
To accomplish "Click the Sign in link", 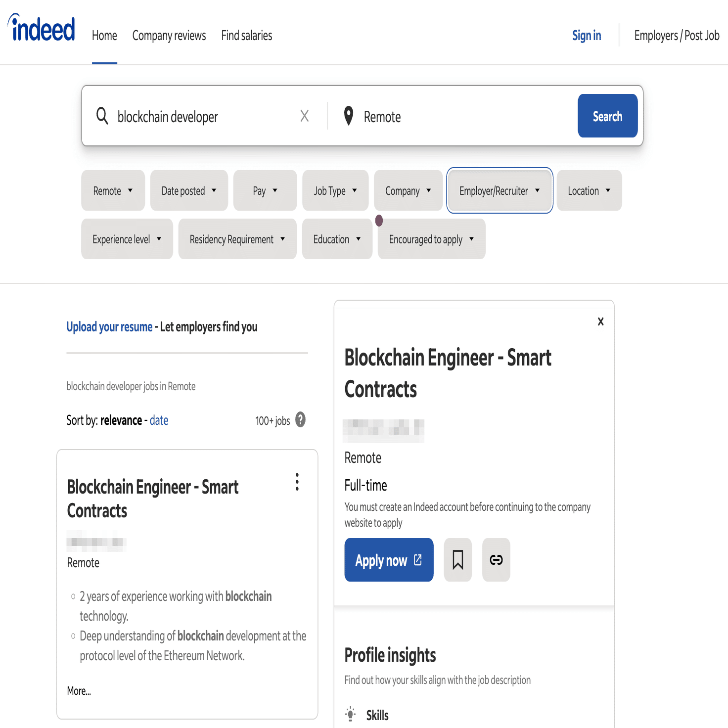I will tap(587, 36).
